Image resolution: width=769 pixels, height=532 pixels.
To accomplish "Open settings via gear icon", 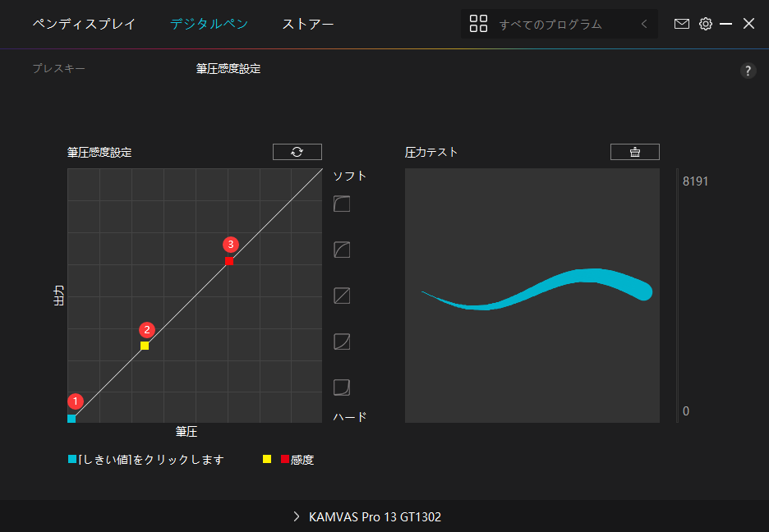I will pos(705,24).
